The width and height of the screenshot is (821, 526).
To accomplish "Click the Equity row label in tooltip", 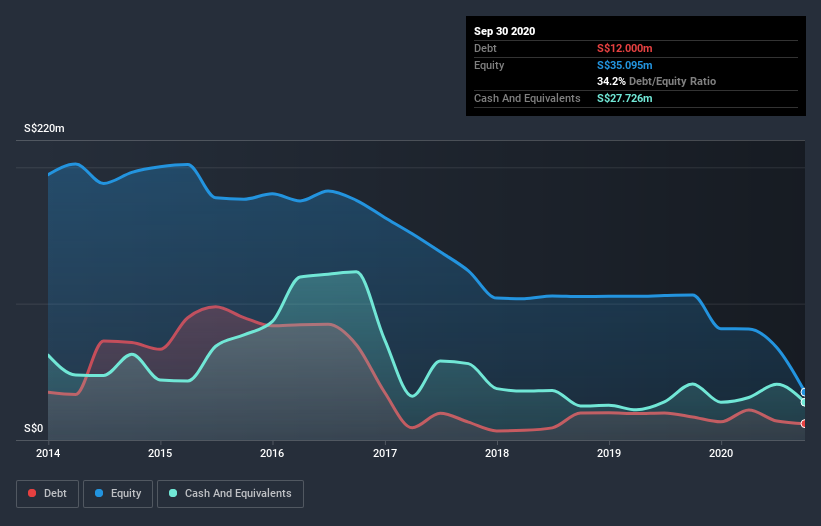I will click(489, 65).
